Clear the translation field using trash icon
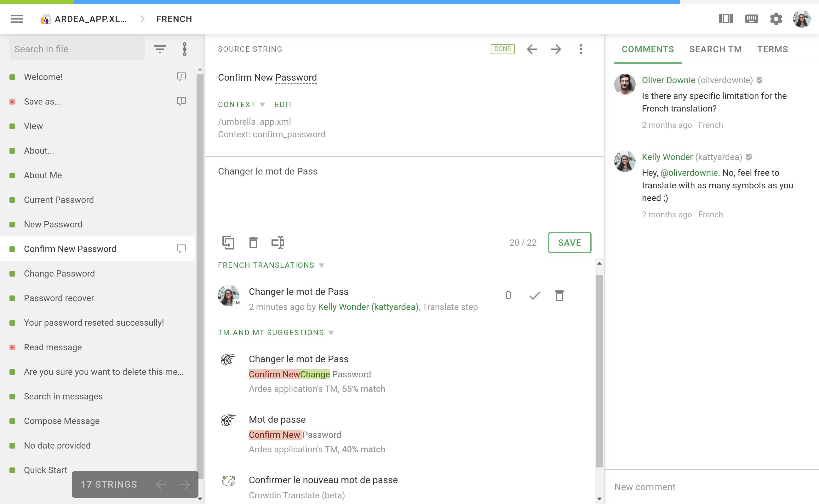 point(253,242)
